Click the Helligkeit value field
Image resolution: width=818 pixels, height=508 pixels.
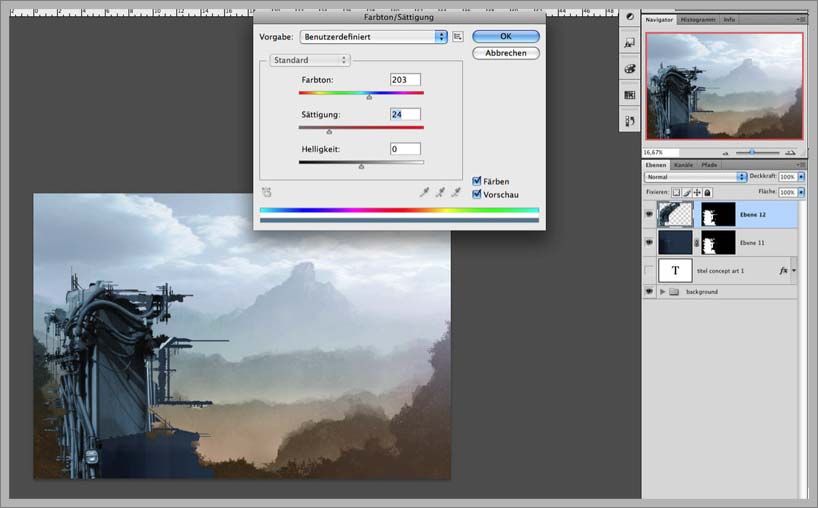point(405,149)
